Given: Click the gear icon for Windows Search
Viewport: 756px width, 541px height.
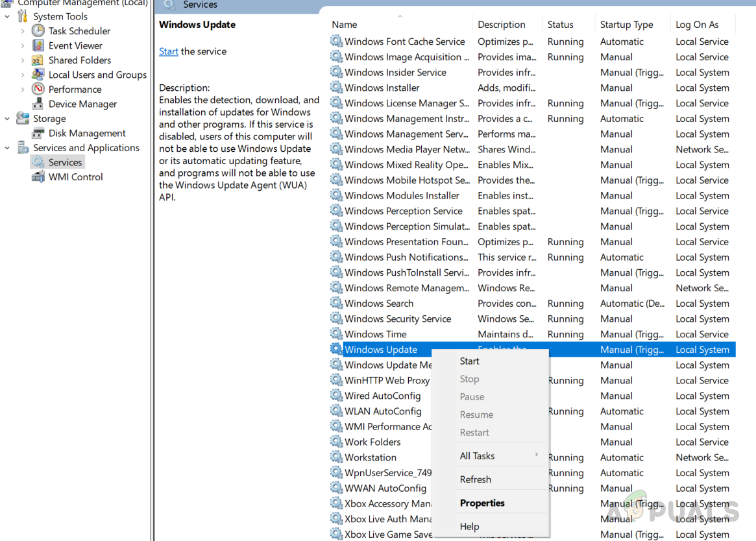Looking at the screenshot, I should (x=336, y=303).
